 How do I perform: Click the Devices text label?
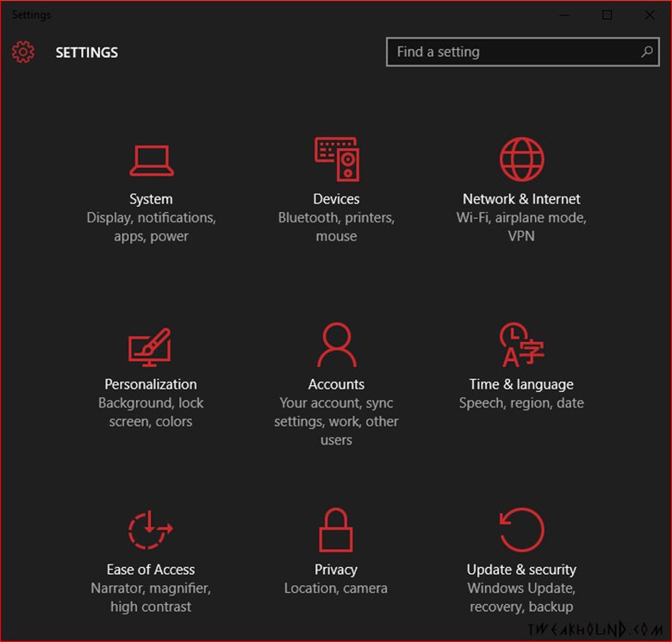point(336,199)
